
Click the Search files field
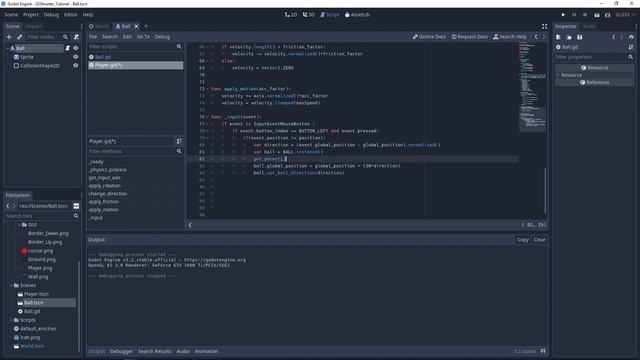(42, 216)
